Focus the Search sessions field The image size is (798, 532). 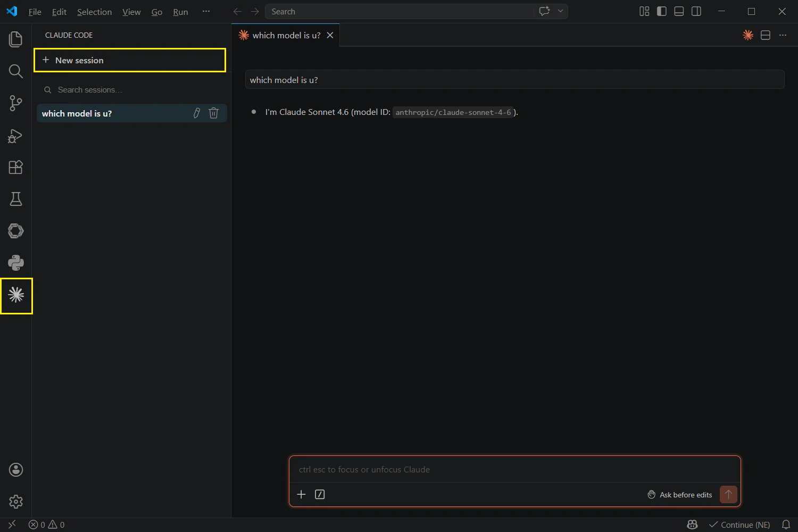[132, 90]
